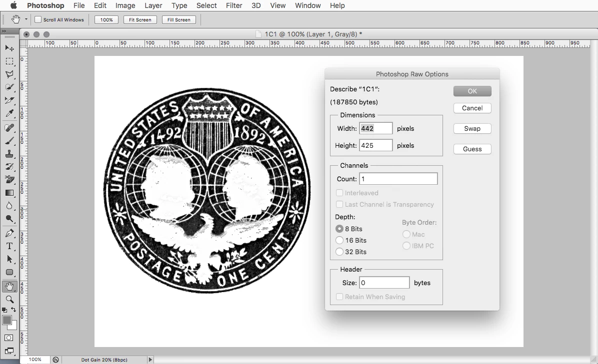Reset default foreground and background colors
Image resolution: width=598 pixels, height=364 pixels.
click(4, 310)
